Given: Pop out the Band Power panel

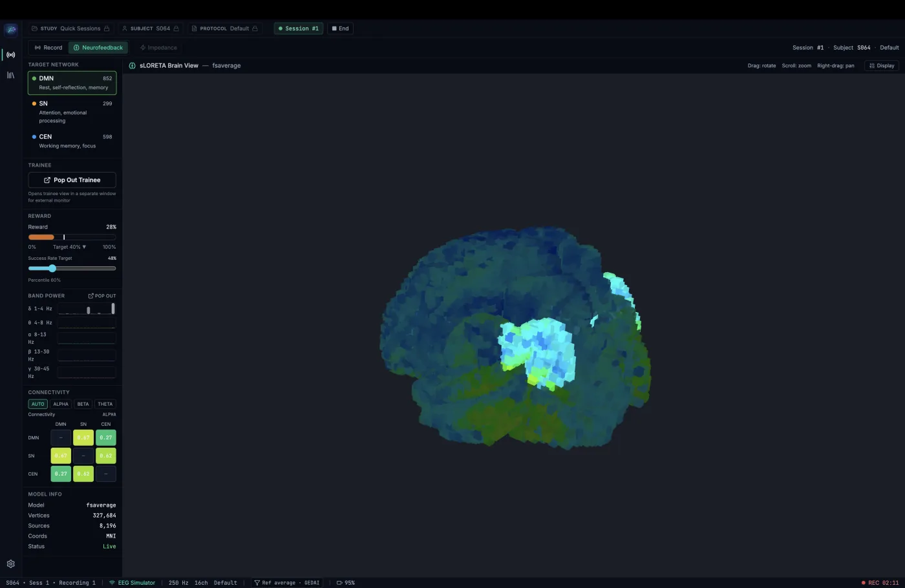Looking at the screenshot, I should click(x=102, y=296).
